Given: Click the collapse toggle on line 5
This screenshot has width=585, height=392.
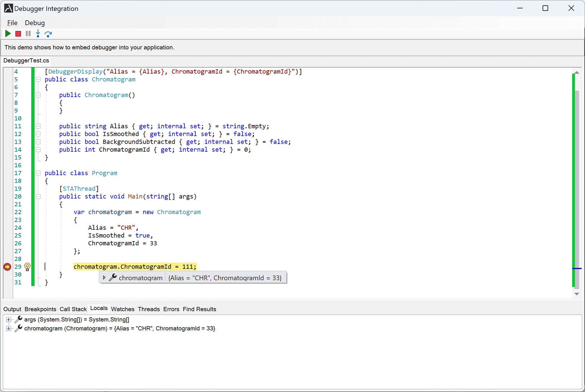Looking at the screenshot, I should [37, 79].
